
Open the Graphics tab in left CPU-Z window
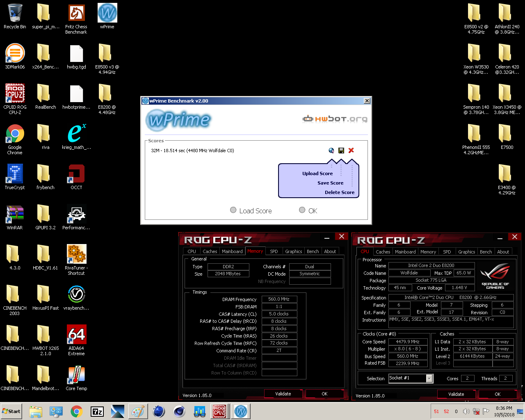pos(294,251)
